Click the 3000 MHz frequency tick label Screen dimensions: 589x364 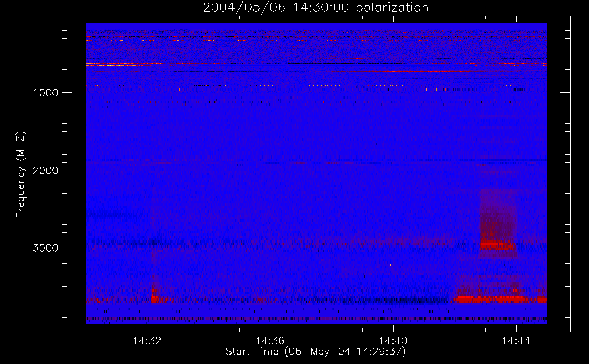[x=46, y=248]
